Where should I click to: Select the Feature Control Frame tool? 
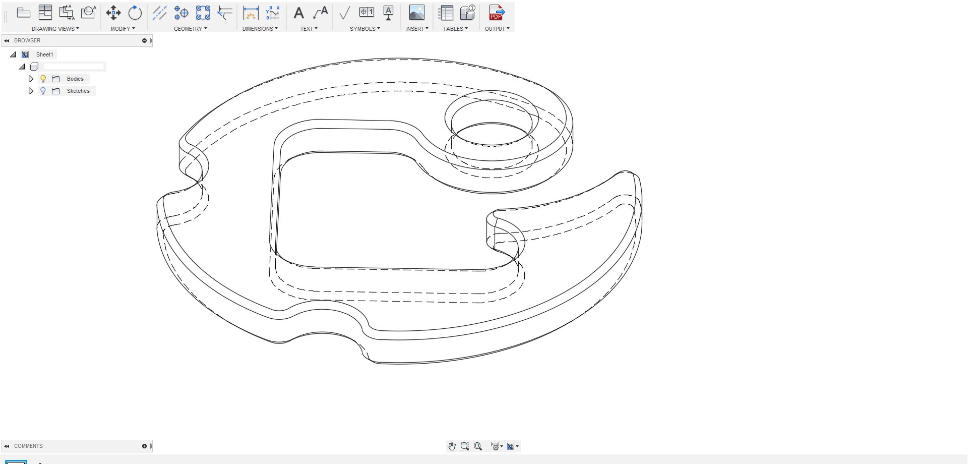[x=366, y=12]
